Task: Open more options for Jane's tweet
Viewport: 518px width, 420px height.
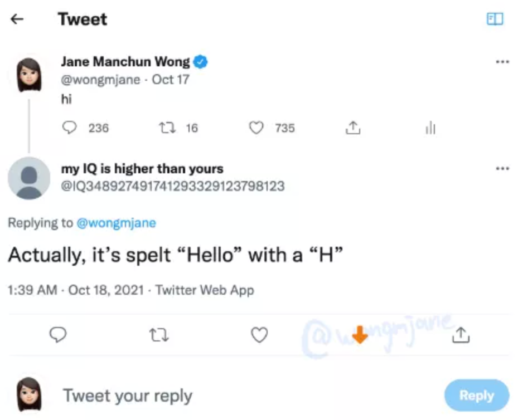Action: pos(502,62)
